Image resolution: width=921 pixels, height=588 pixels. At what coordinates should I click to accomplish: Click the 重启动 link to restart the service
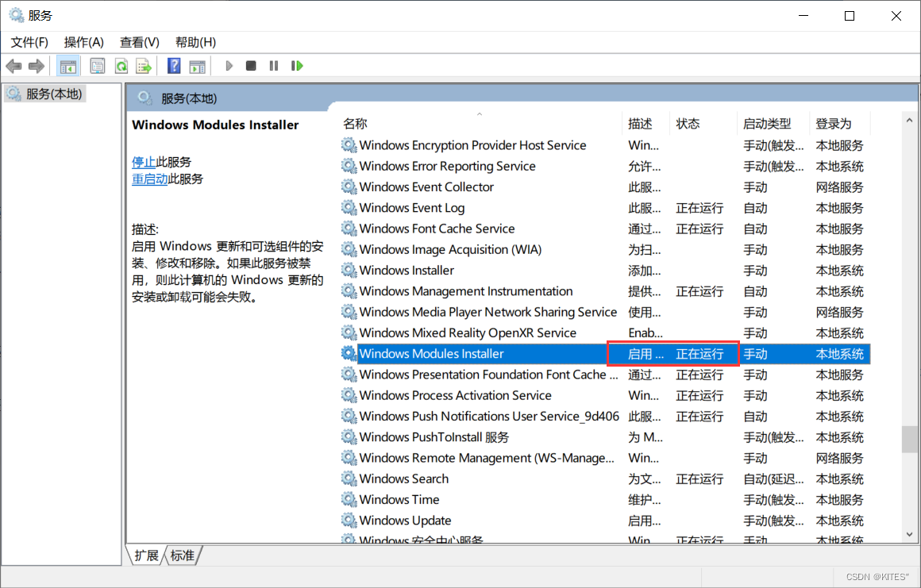tap(150, 179)
